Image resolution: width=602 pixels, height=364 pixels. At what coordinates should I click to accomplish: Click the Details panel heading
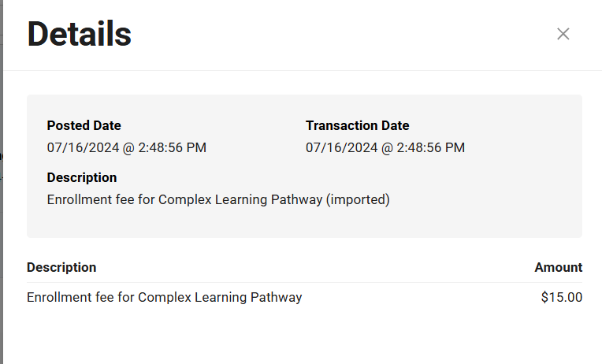pos(79,34)
